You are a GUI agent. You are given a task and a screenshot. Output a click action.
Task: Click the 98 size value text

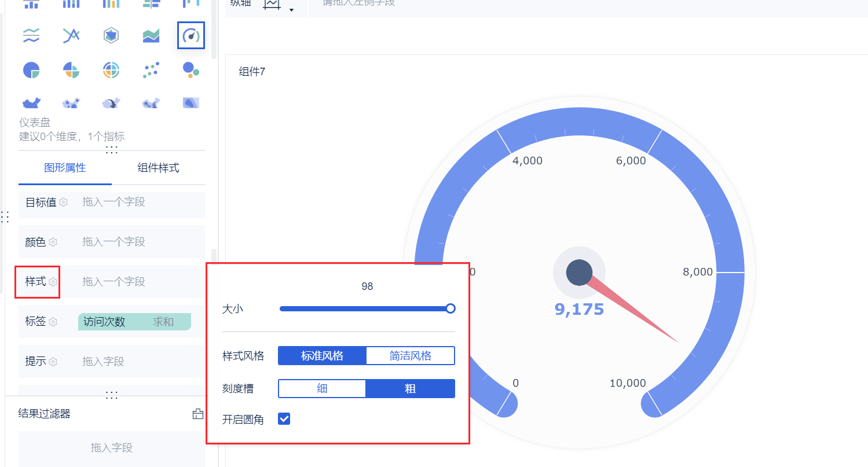(x=367, y=286)
